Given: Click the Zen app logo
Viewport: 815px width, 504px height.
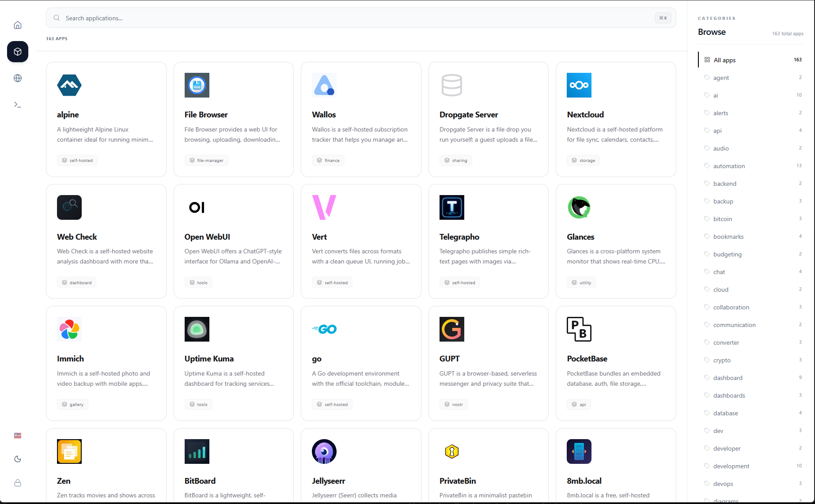Looking at the screenshot, I should click(x=69, y=451).
